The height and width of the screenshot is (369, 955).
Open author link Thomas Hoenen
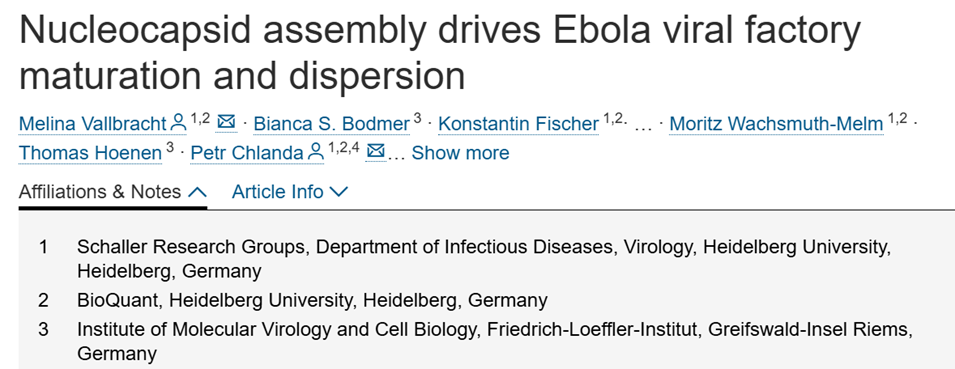pyautogui.click(x=90, y=153)
